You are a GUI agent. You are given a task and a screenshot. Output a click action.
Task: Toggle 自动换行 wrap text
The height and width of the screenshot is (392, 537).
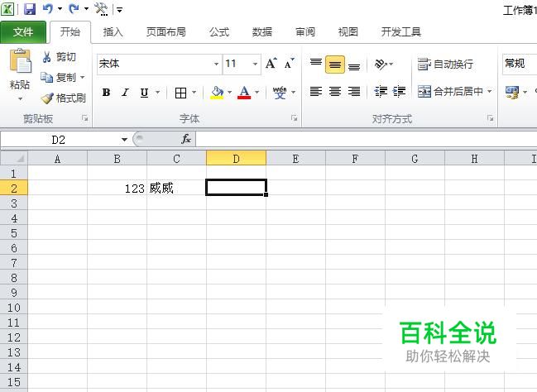[x=445, y=64]
